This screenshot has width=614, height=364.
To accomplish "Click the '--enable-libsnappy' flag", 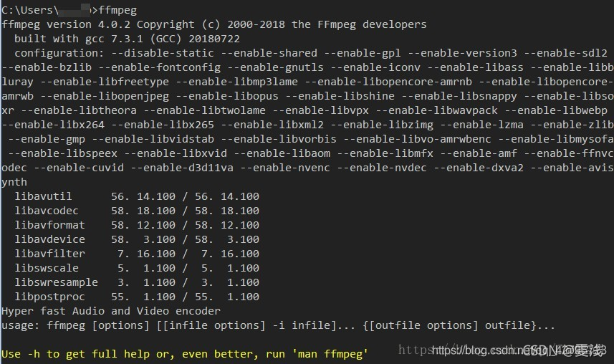I will click(x=459, y=96).
